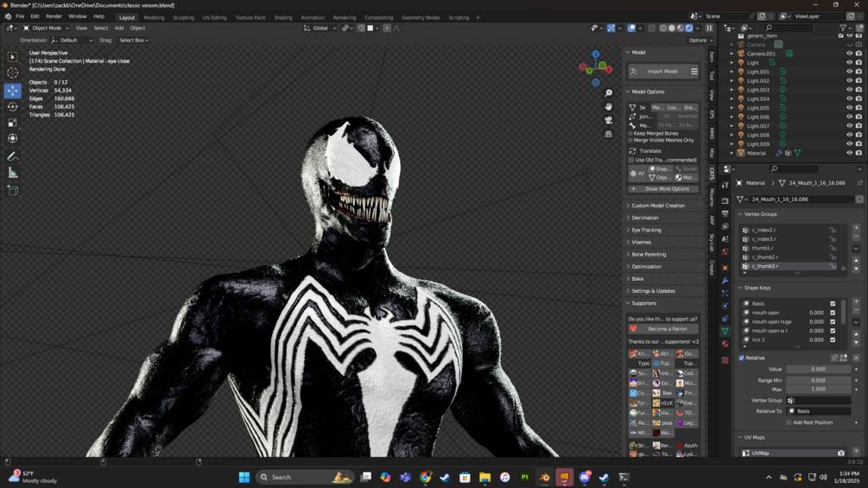Viewport: 868px width, 488px height.
Task: Hide Light.003 using its eye icon
Action: [x=849, y=90]
